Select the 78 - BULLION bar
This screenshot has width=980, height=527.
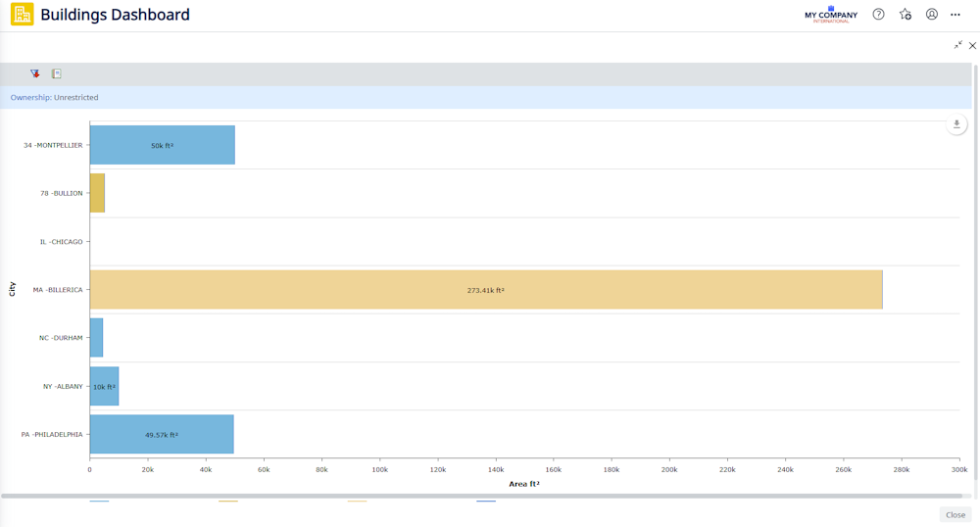97,193
